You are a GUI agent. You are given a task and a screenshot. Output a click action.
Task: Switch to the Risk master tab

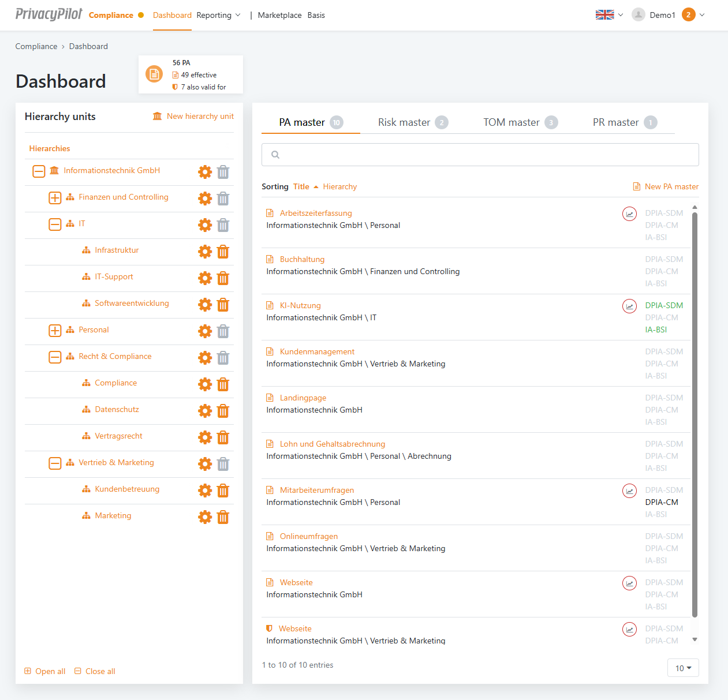[x=412, y=122]
